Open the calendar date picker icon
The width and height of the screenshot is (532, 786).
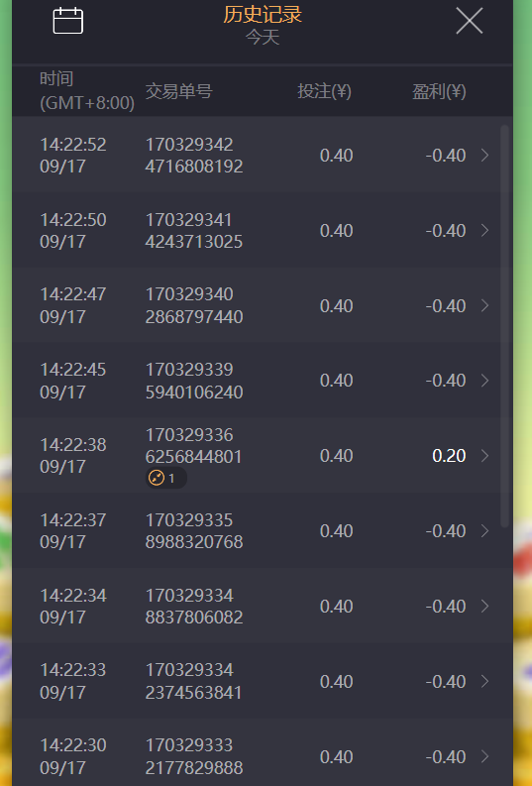(68, 21)
